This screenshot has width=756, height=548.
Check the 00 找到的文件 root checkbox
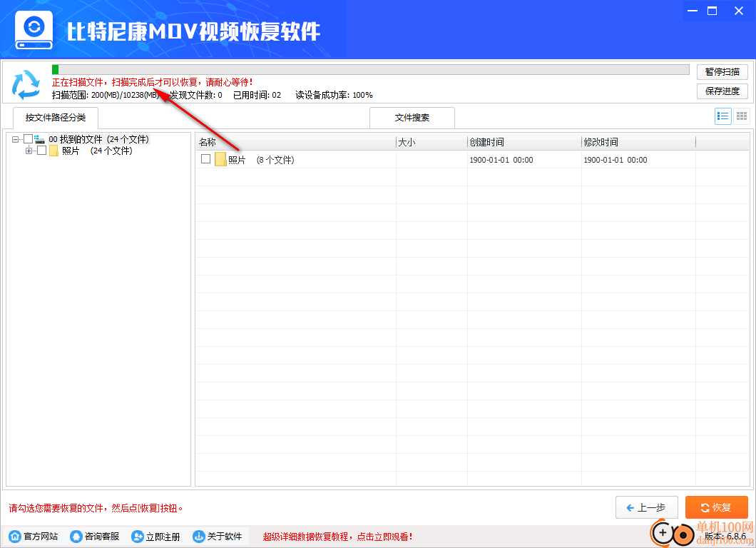pyautogui.click(x=28, y=139)
